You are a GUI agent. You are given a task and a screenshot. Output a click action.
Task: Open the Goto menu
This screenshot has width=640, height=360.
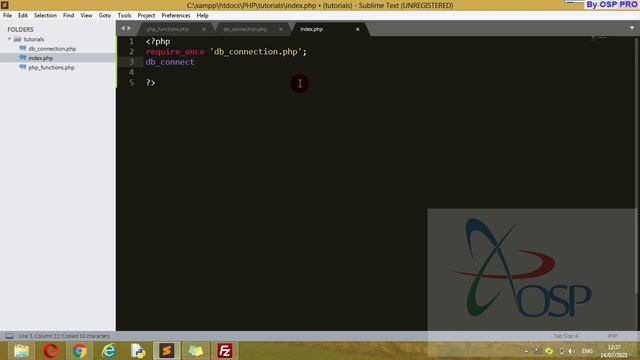click(x=105, y=16)
